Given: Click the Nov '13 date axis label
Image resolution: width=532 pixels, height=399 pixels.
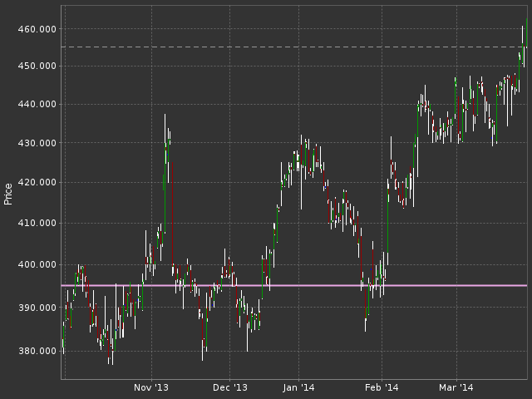Looking at the screenshot, I should (x=151, y=387).
